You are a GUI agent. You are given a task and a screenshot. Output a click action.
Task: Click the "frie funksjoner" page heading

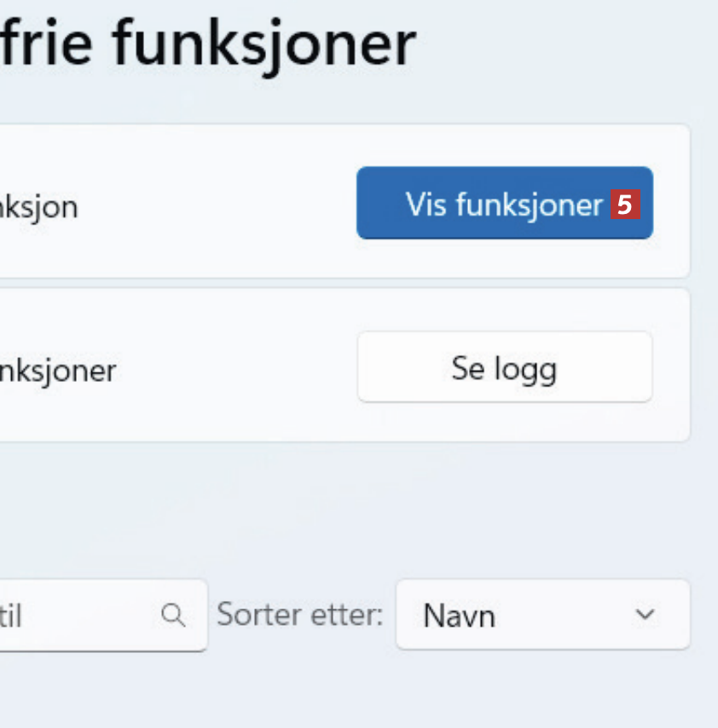click(x=208, y=44)
